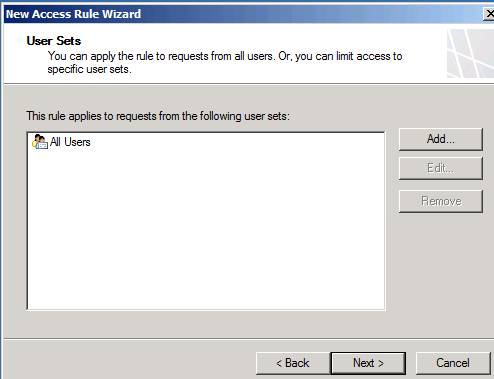Image resolution: width=494 pixels, height=379 pixels.
Task: Click the New Access Rule Wizard title bar
Action: pyautogui.click(x=243, y=14)
